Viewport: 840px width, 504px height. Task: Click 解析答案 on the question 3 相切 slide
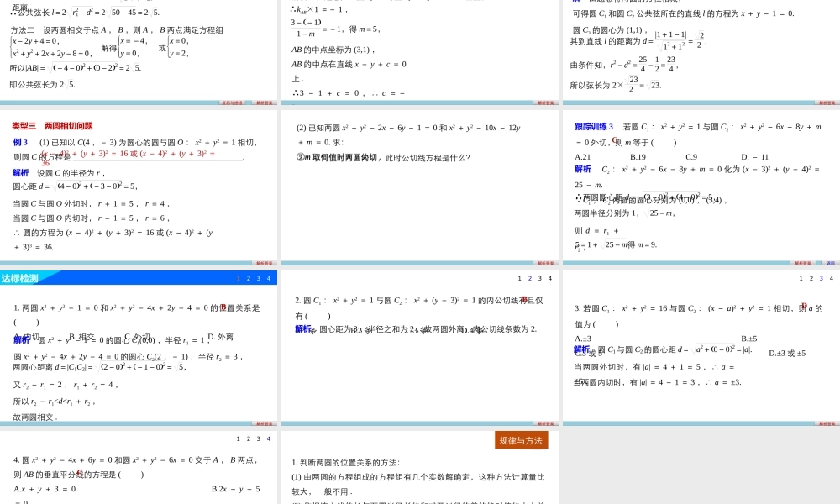point(827,423)
